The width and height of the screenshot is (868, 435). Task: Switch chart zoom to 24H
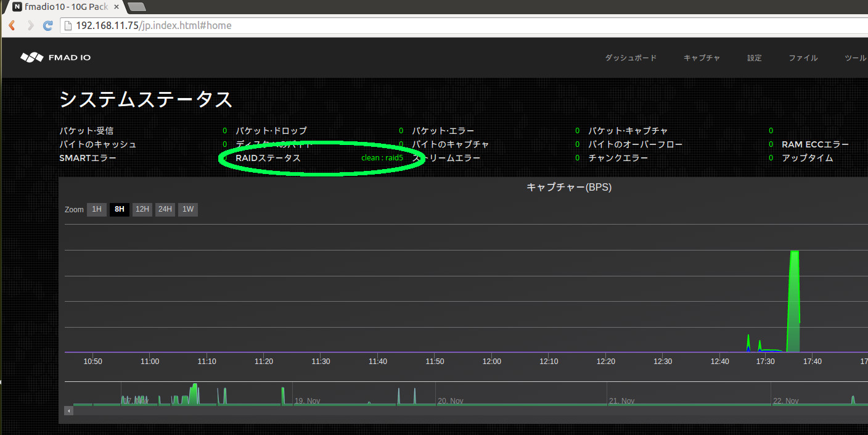coord(165,209)
